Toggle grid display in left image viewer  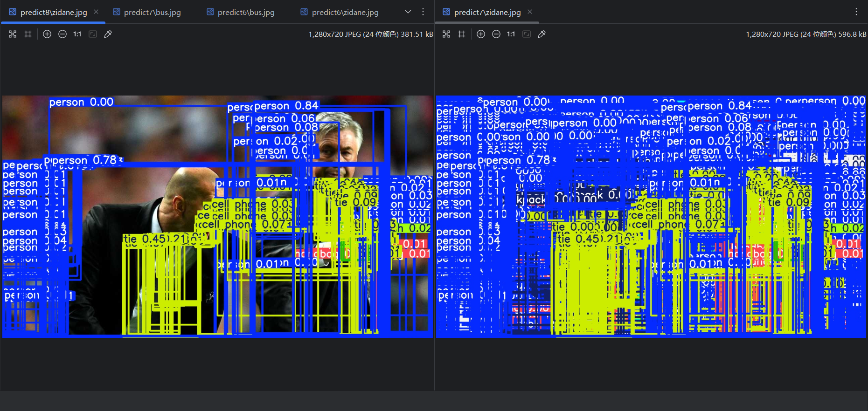point(28,34)
